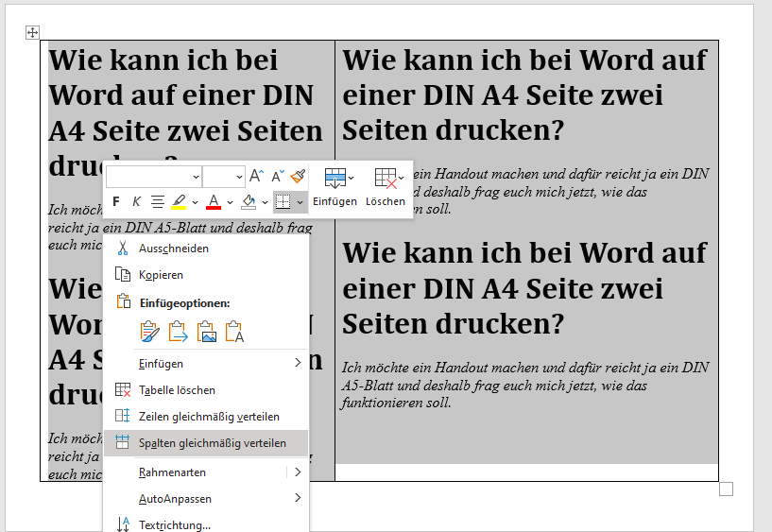Choose Kopieren from context menu
Screen dimensions: 772x532
point(206,275)
